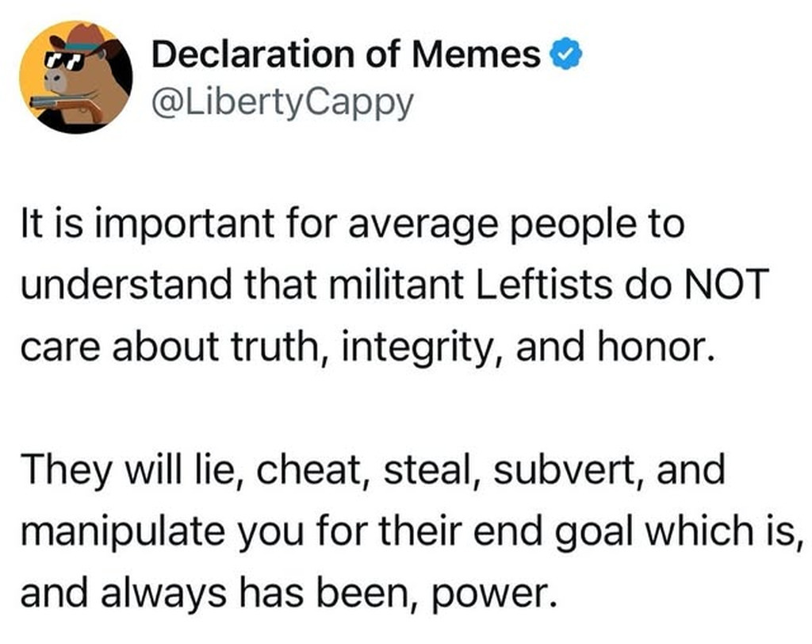
Task: Open the Declaration of Memes profile name
Action: point(346,55)
